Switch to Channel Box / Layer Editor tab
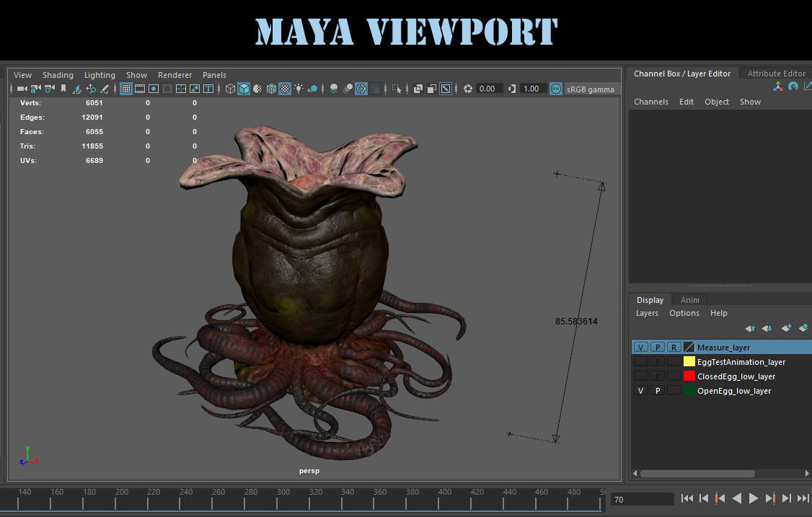Viewport: 812px width, 517px height. (x=682, y=74)
